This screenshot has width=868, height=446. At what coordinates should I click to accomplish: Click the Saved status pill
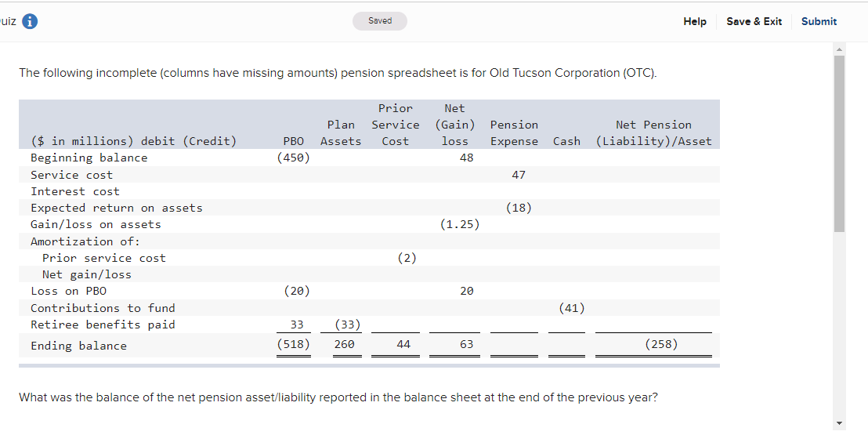pyautogui.click(x=380, y=21)
